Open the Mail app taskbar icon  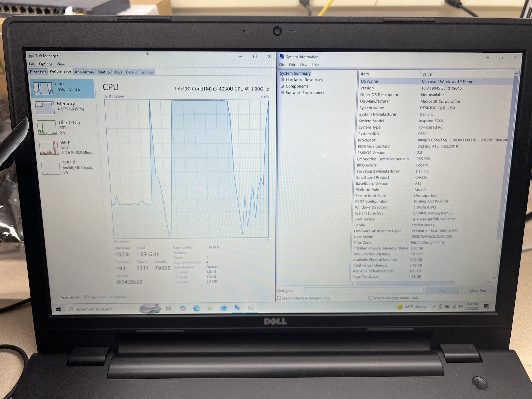click(223, 308)
